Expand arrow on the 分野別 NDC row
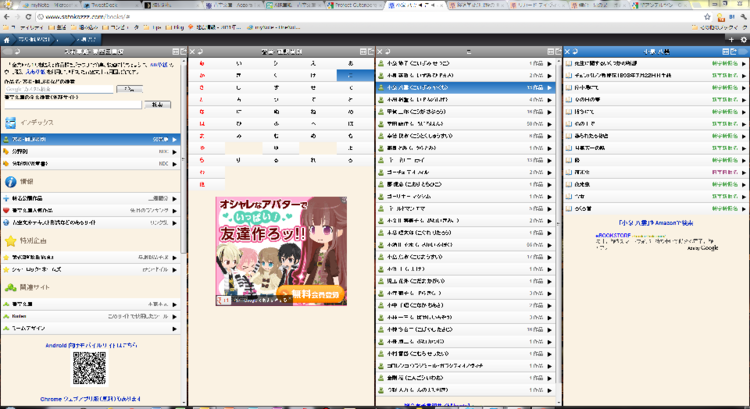The width and height of the screenshot is (750, 409). 175,152
